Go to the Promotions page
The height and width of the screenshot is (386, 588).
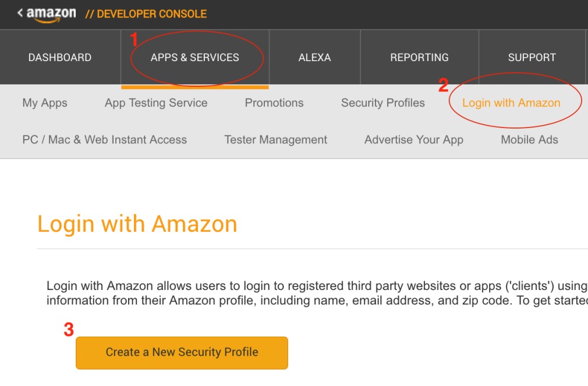coord(274,102)
